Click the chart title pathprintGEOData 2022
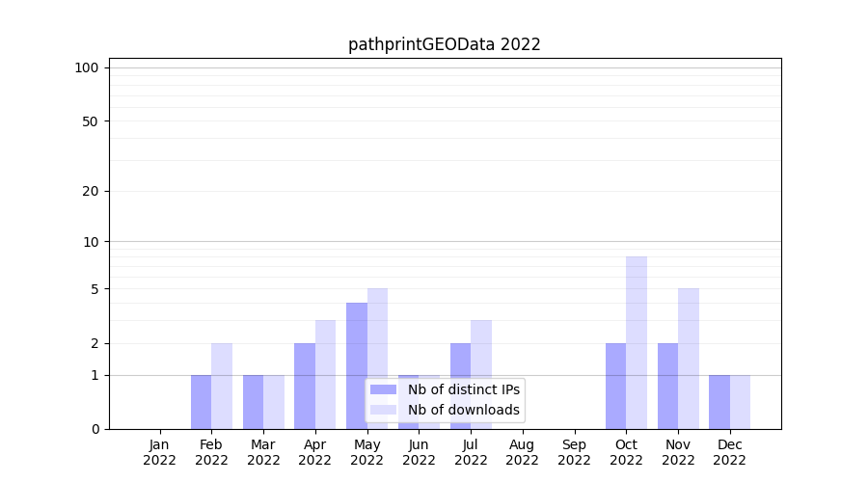 (444, 44)
